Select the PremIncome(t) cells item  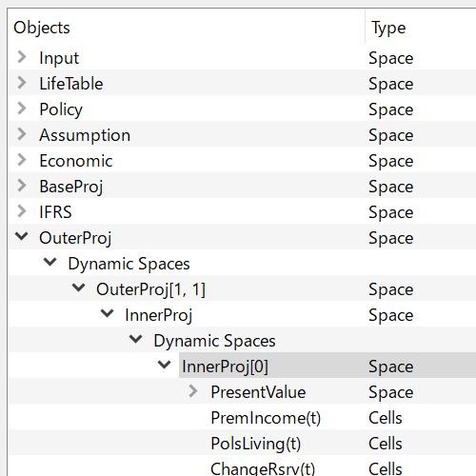coord(266,418)
